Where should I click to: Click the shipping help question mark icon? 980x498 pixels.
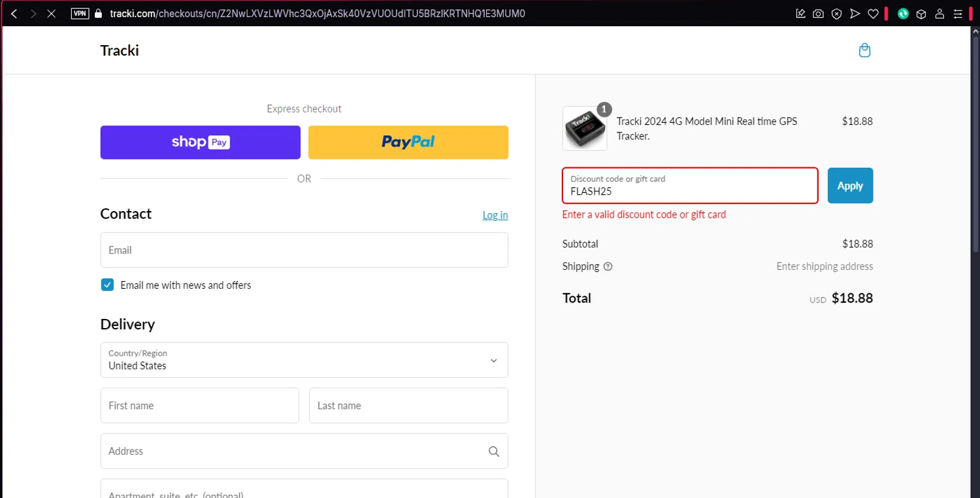click(x=608, y=267)
